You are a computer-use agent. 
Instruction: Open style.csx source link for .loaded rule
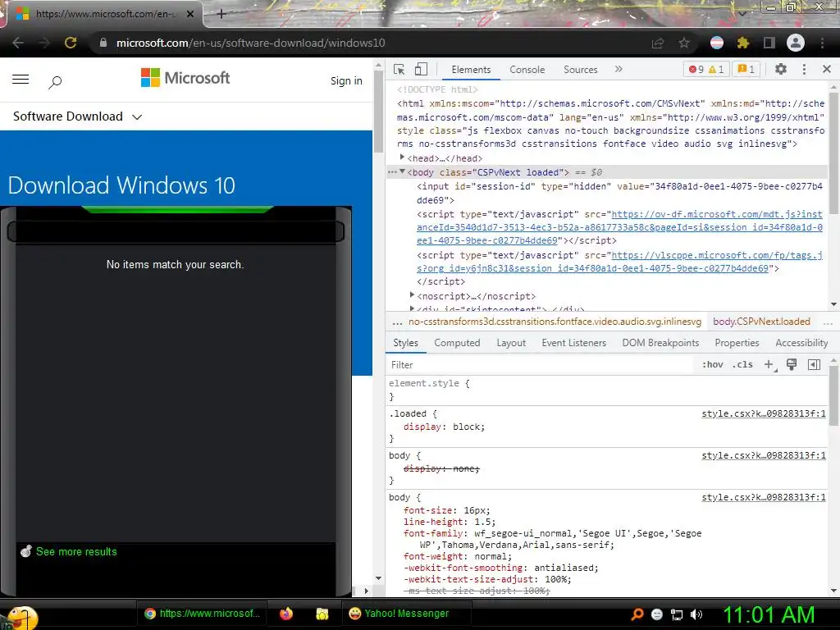pyautogui.click(x=764, y=413)
